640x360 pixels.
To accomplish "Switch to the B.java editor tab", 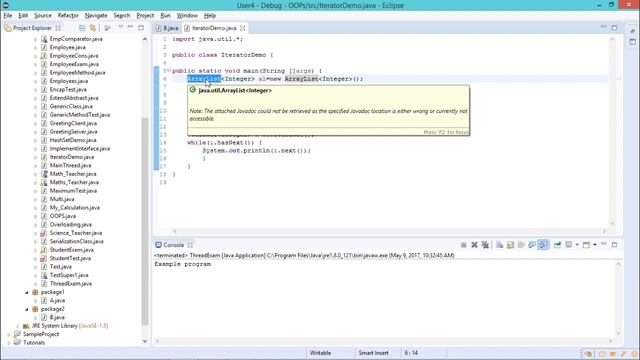I will click(167, 28).
